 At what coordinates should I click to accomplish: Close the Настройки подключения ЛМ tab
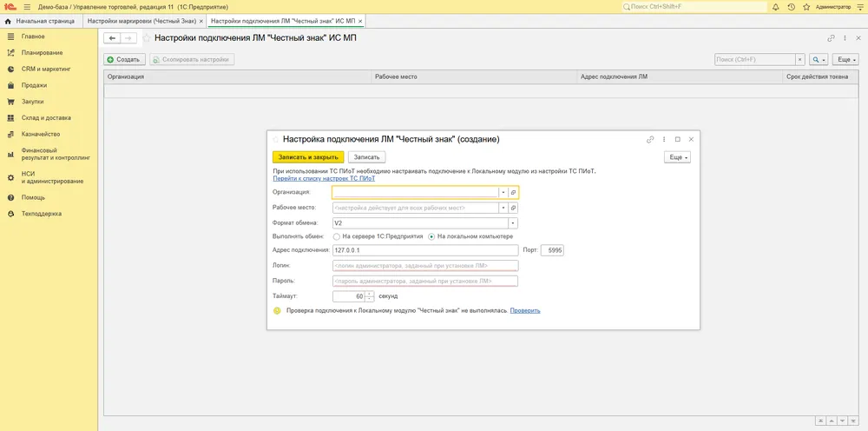pyautogui.click(x=360, y=21)
